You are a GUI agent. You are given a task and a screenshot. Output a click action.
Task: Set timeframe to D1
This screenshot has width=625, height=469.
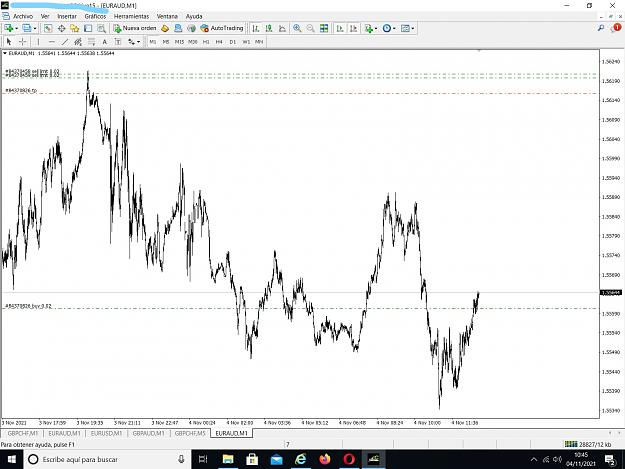click(233, 41)
